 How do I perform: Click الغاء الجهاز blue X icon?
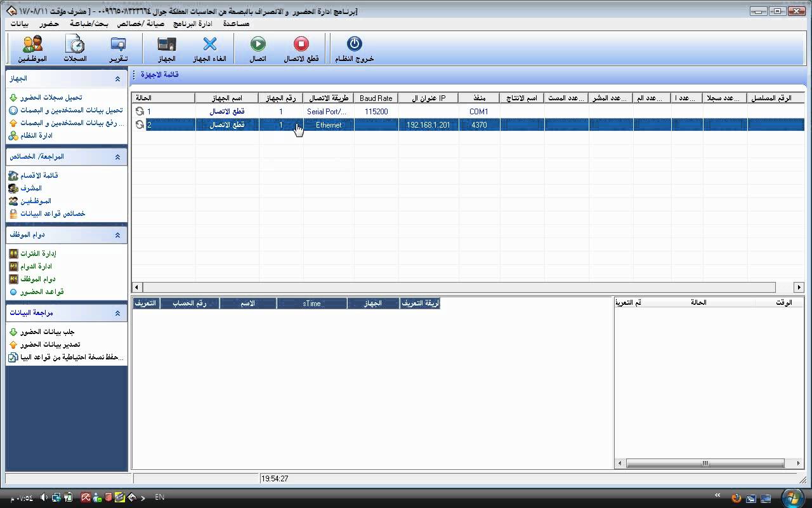209,44
